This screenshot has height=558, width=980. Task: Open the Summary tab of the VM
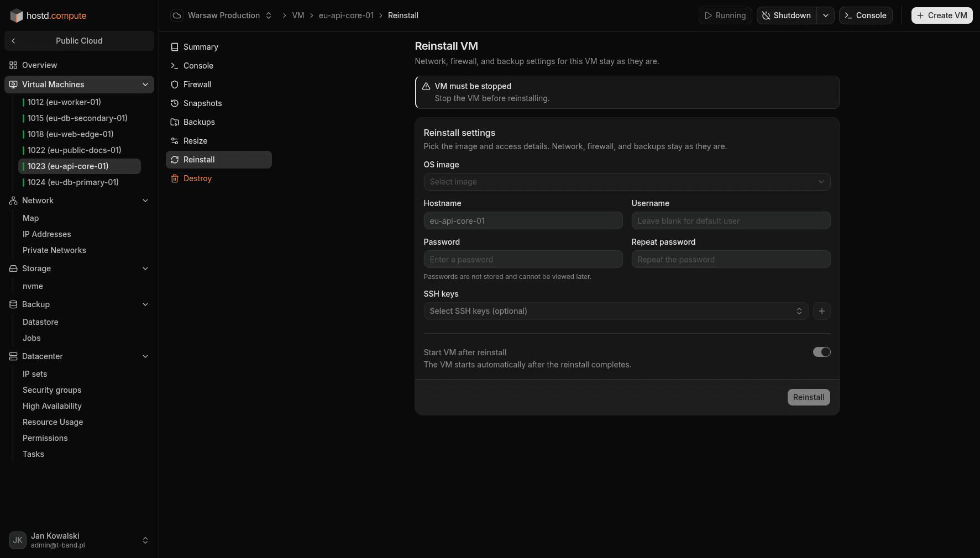(x=219, y=47)
